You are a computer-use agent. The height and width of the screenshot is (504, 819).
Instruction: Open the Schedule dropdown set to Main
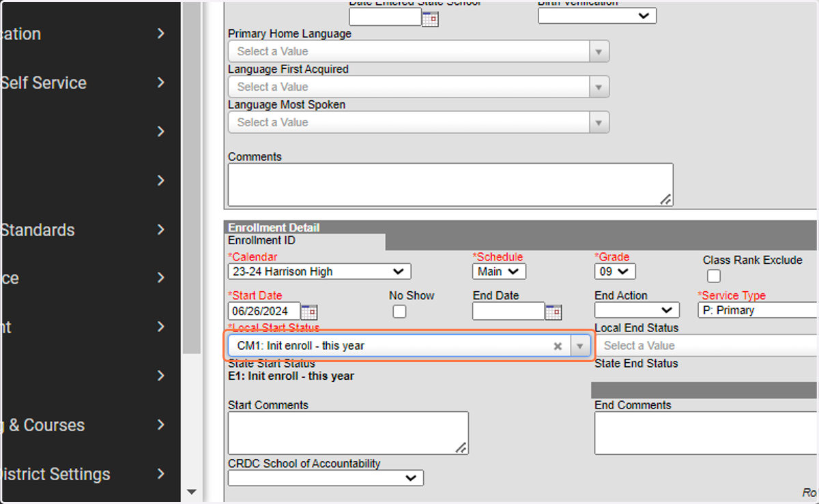pyautogui.click(x=499, y=271)
